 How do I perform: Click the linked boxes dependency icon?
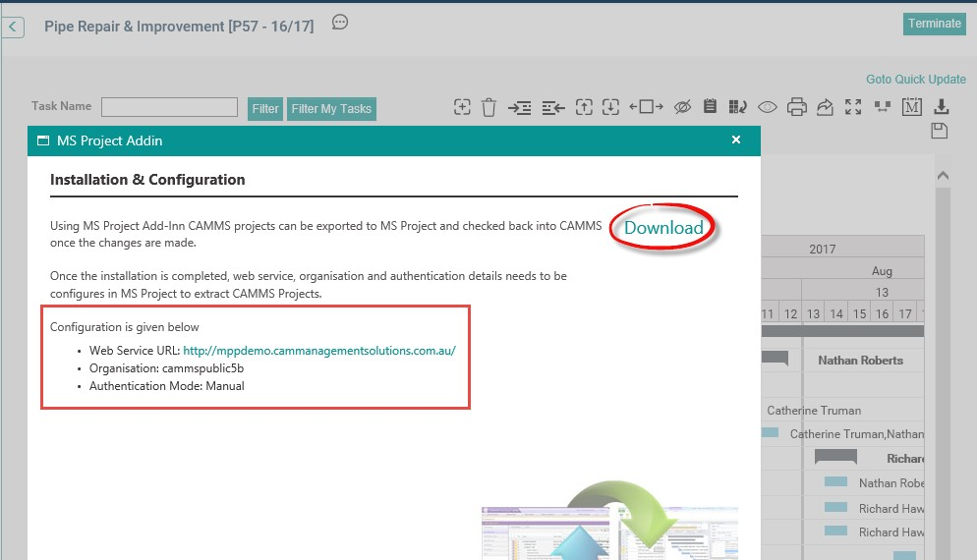point(882,106)
